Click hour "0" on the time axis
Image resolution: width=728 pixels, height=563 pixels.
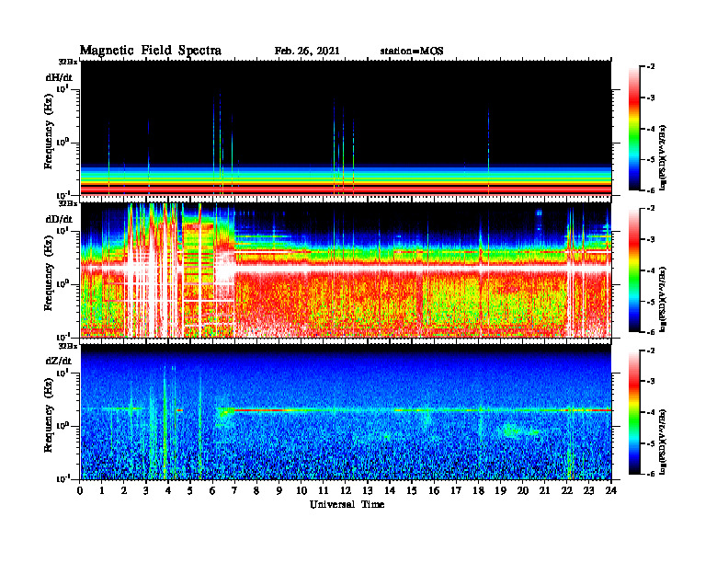tap(80, 491)
